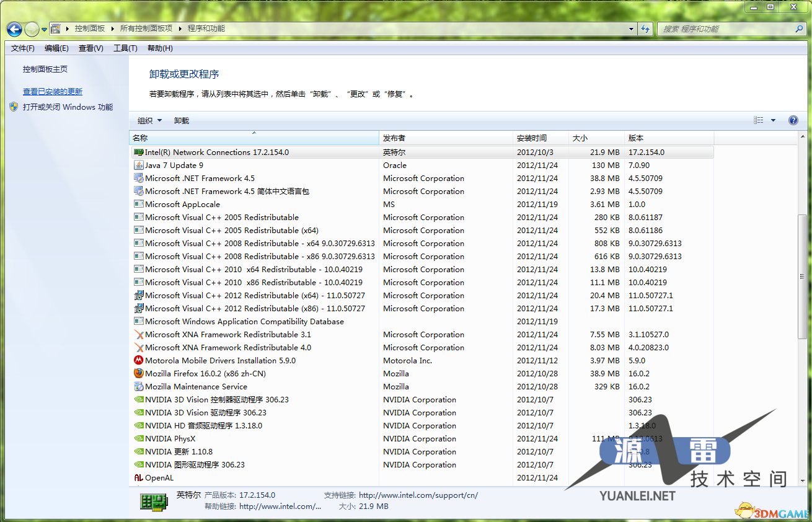This screenshot has width=812, height=522.
Task: Open the recent pages dropdown arrow
Action: (45, 29)
